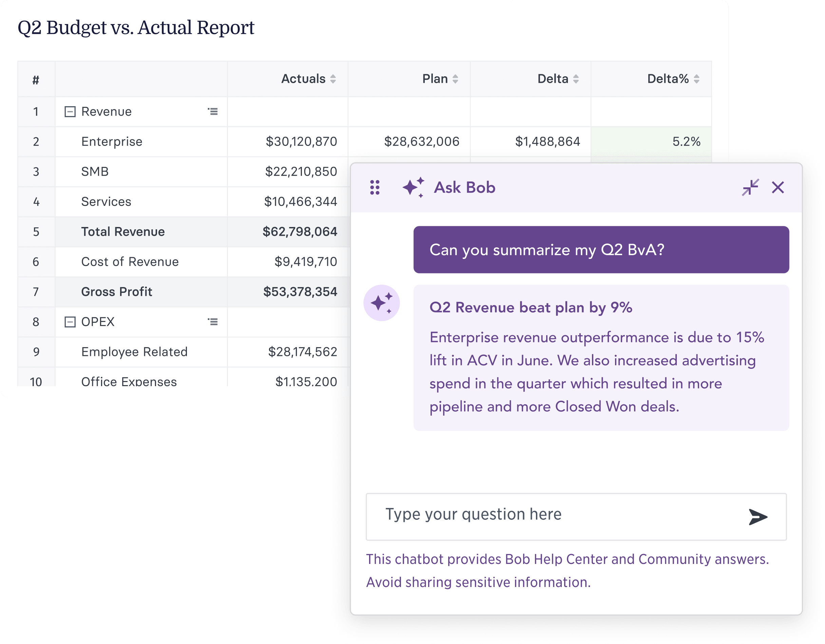The height and width of the screenshot is (644, 825).
Task: Click Employee Related $28,174,562 cell
Action: tap(287, 352)
